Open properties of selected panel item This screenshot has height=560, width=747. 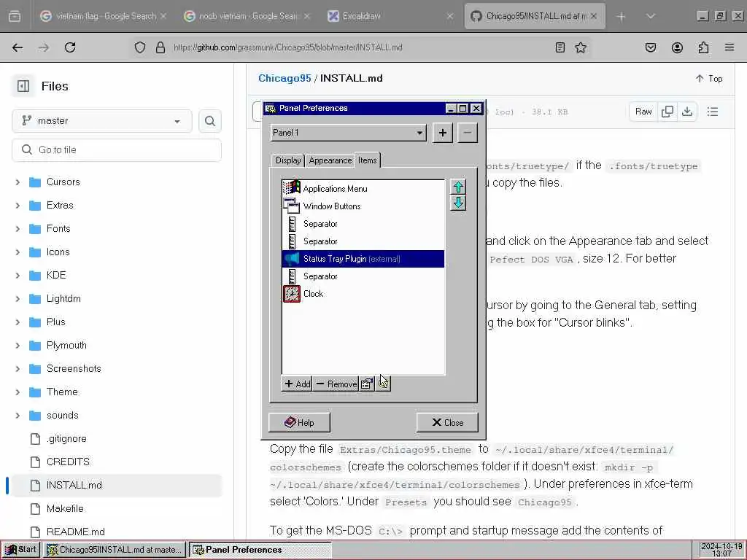366,384
